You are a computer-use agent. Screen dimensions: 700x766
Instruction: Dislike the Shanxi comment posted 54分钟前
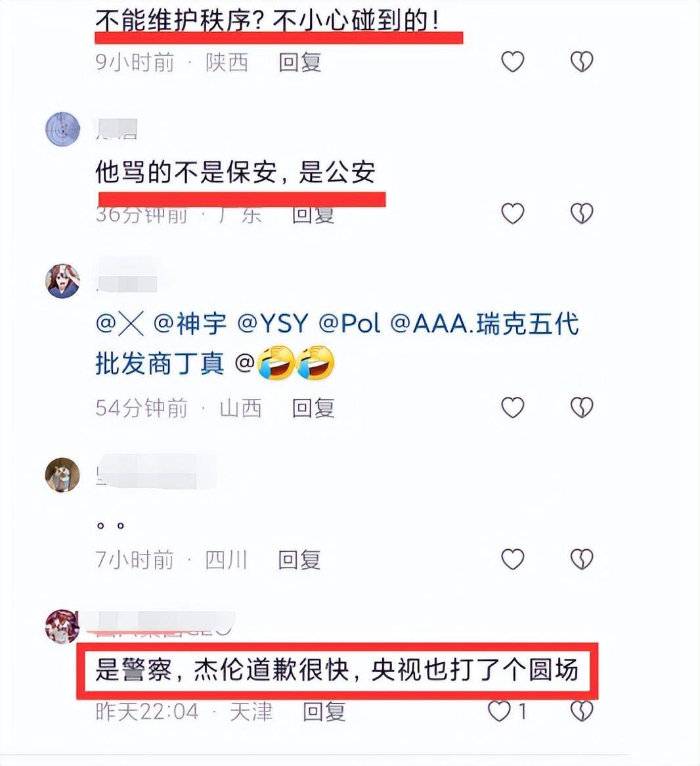[582, 407]
